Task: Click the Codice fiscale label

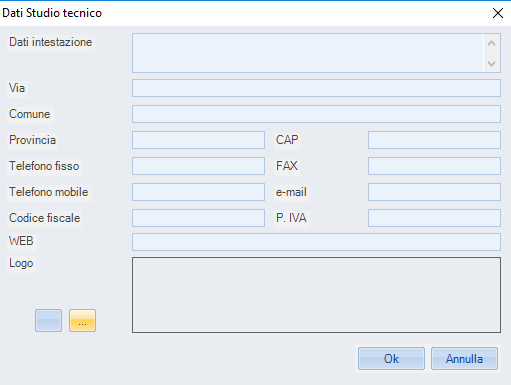Action: (45, 218)
